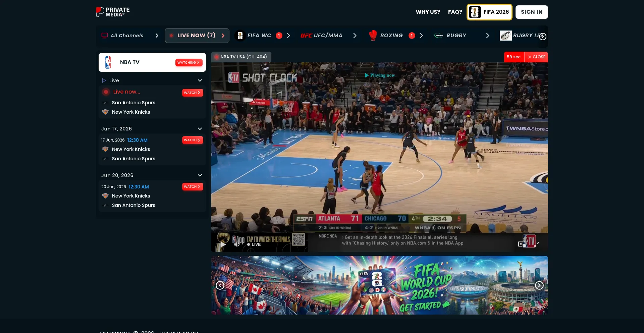This screenshot has width=644, height=333.
Task: Click the red live dot in LIVE NOW tab
Action: click(x=171, y=36)
